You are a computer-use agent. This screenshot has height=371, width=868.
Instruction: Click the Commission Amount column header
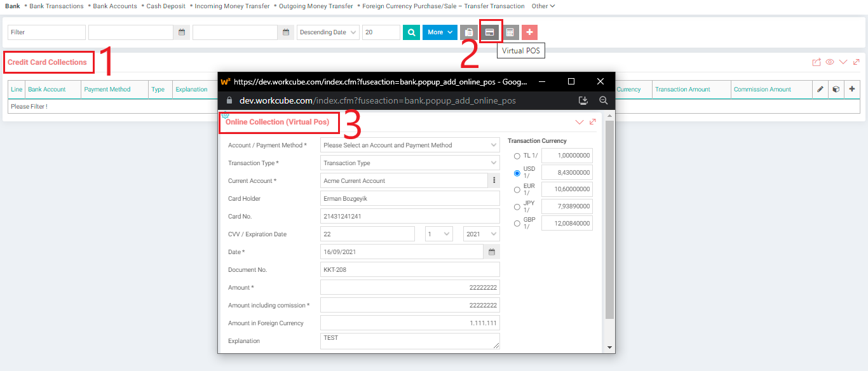click(x=763, y=90)
